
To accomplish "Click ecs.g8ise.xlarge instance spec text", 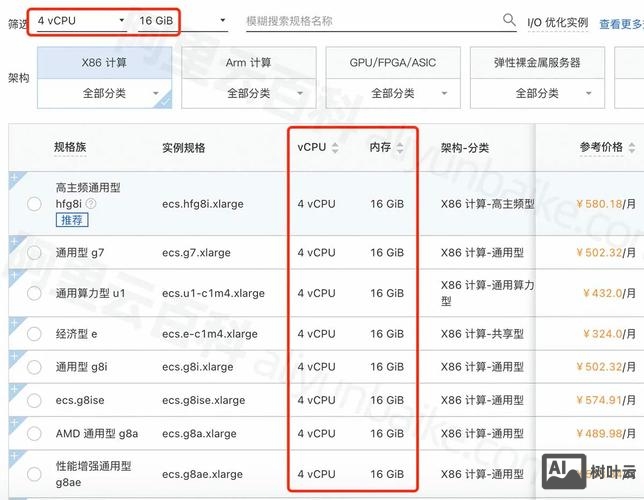I will [x=204, y=400].
